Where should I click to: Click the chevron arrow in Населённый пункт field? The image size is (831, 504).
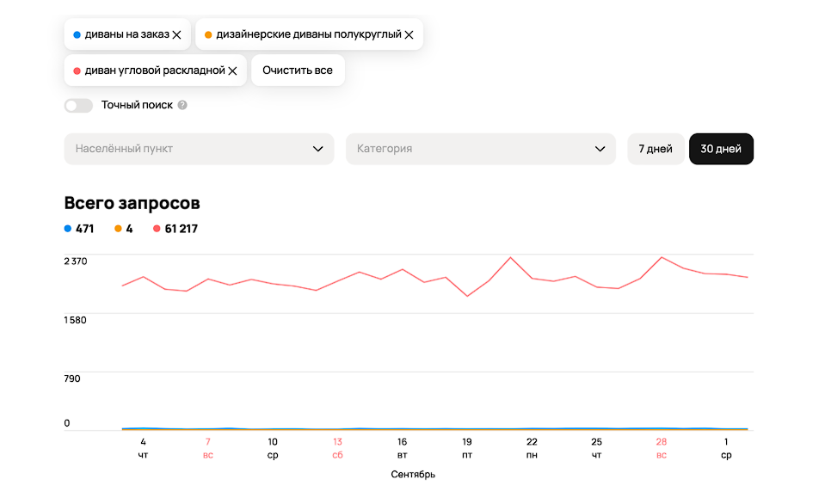317,149
